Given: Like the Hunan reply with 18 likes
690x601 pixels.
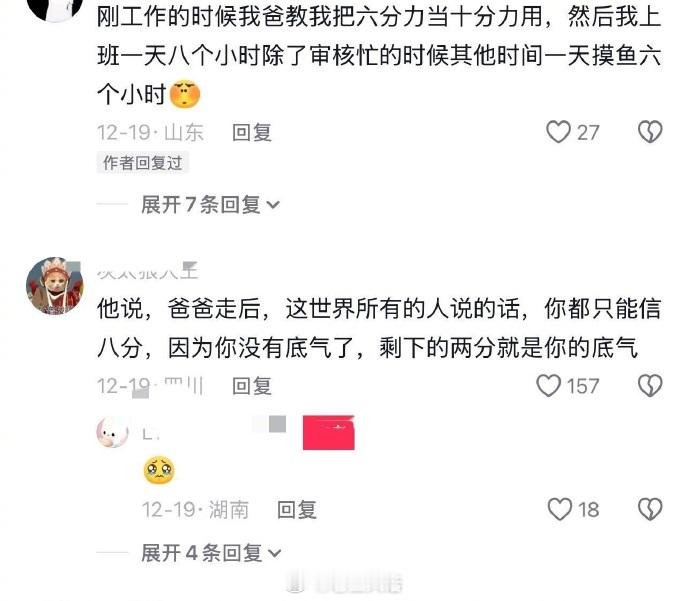Looking at the screenshot, I should (x=559, y=509).
